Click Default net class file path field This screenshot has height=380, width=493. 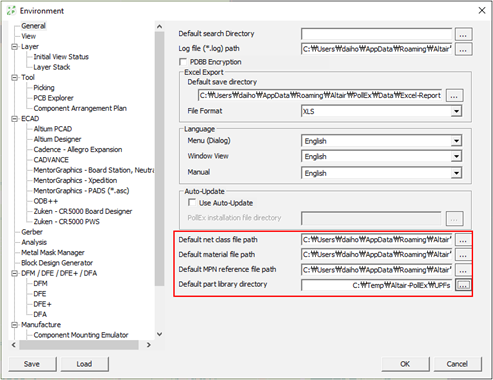(x=377, y=240)
